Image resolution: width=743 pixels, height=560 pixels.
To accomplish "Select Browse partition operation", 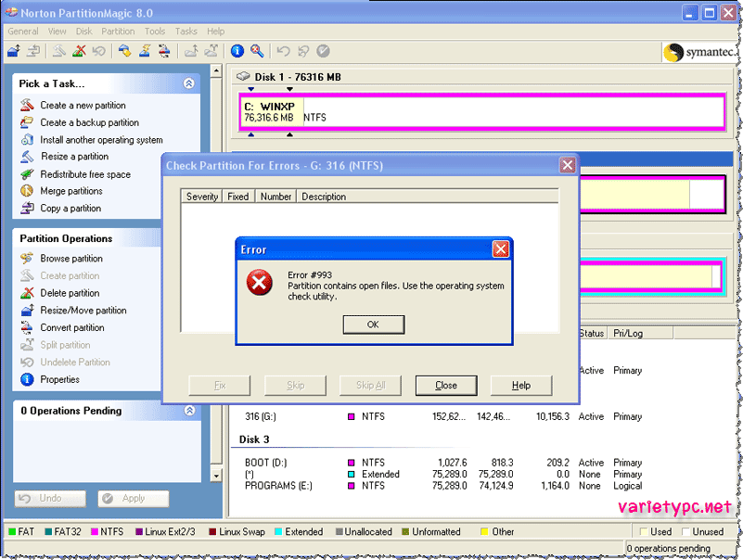I will (x=71, y=258).
